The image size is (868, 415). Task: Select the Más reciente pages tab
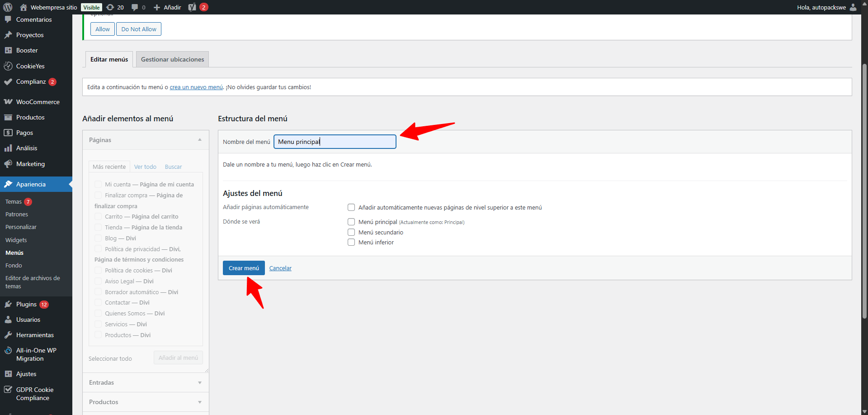click(109, 167)
